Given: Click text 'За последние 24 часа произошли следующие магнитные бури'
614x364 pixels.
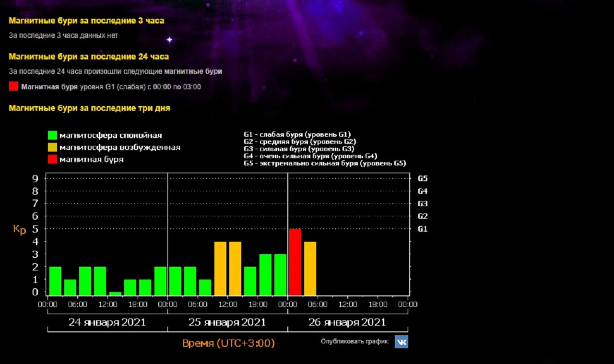Looking at the screenshot, I should point(116,71).
